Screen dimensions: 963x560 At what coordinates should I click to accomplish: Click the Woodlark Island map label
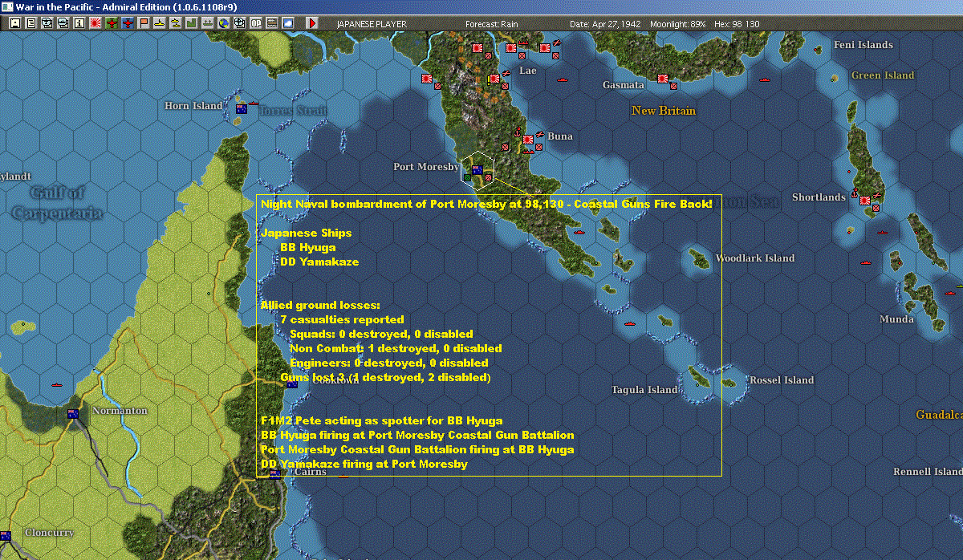(754, 258)
